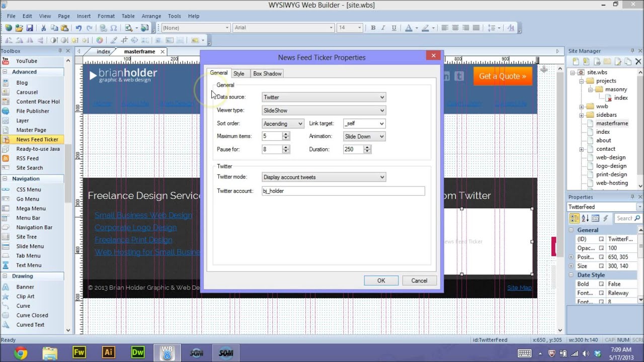
Task: Click the Save floppy disk icon
Action: point(30,28)
